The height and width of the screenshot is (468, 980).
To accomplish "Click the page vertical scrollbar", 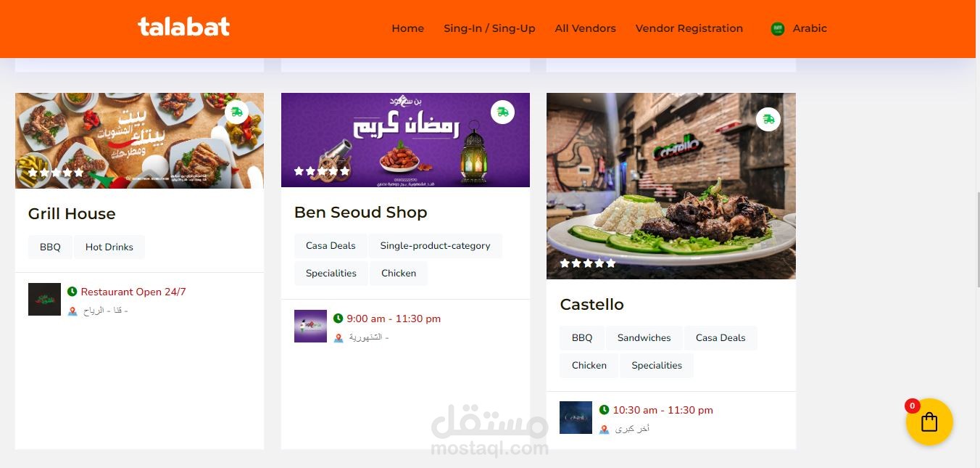I will (x=978, y=239).
